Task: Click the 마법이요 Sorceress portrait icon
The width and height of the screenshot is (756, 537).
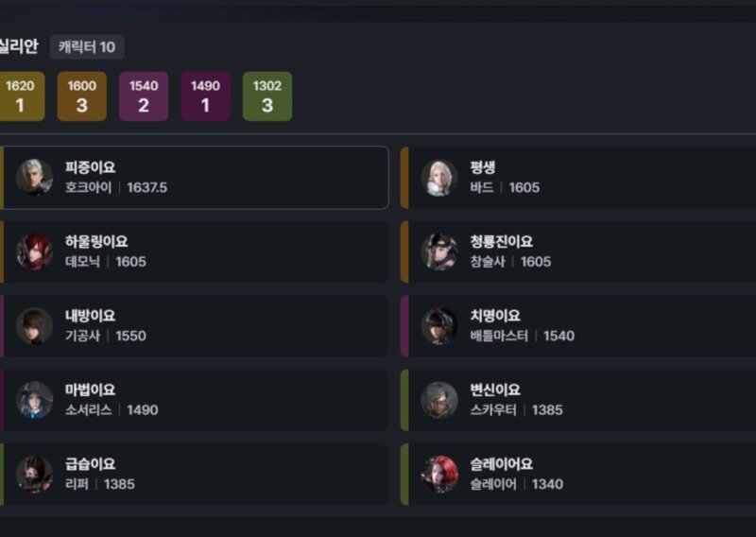Action: (34, 400)
